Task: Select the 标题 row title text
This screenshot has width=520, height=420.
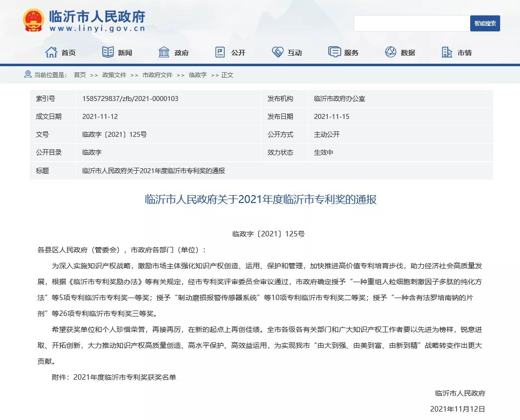Action: [x=153, y=171]
